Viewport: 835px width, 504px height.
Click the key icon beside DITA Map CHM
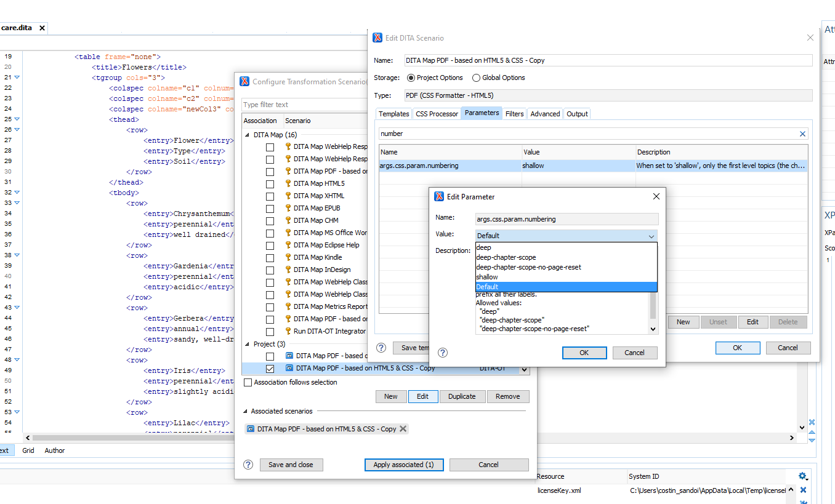(x=288, y=220)
